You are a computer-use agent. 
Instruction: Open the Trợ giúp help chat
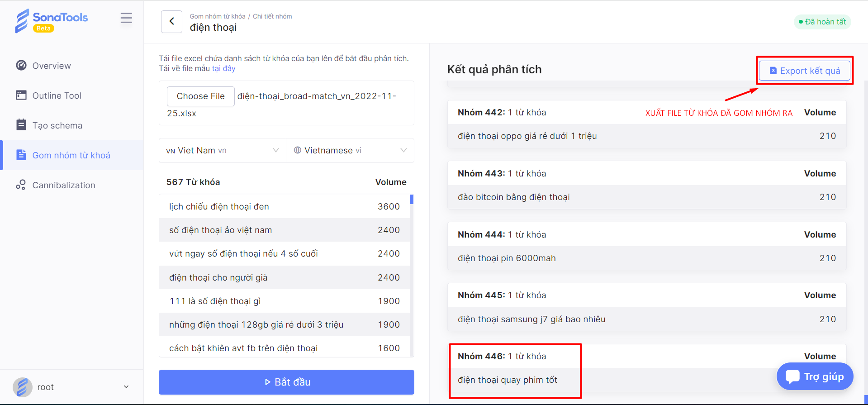(815, 376)
